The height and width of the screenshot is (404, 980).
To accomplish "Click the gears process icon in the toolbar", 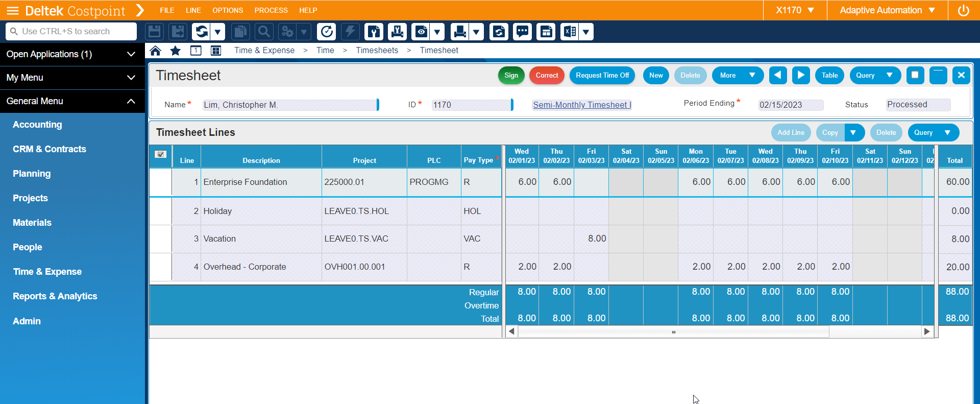I will 287,32.
